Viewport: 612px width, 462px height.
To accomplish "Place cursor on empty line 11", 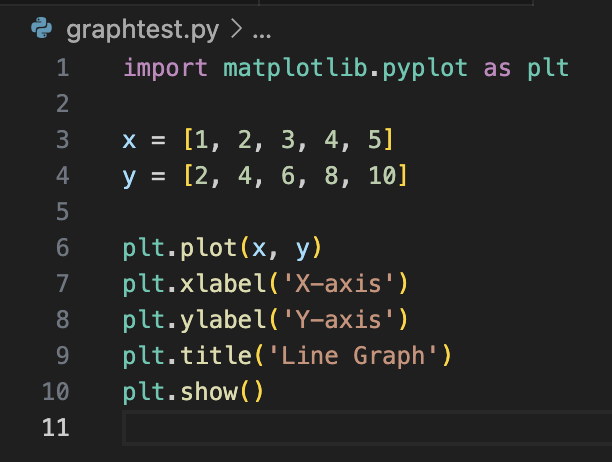I will click(x=367, y=427).
